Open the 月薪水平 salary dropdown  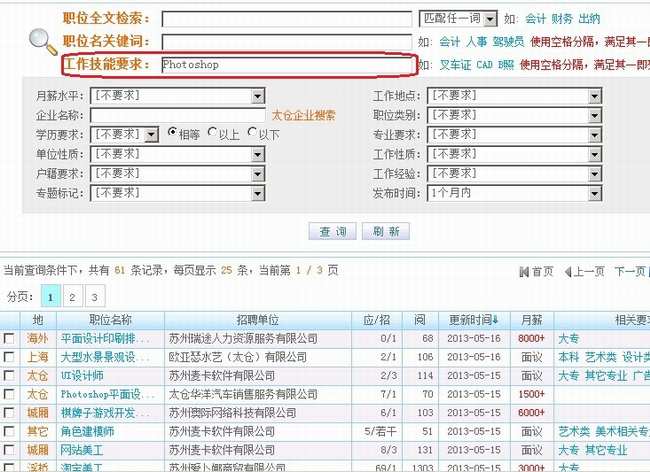(258, 96)
